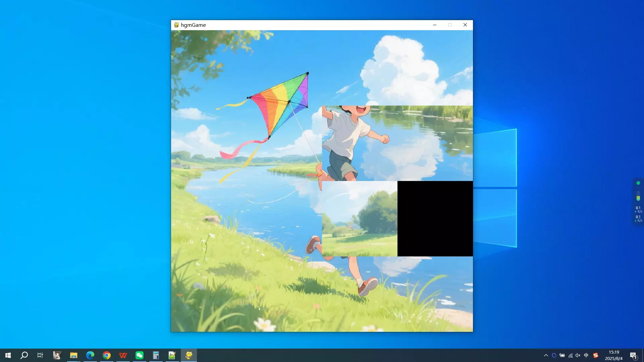Image resolution: width=644 pixels, height=362 pixels.
Task: Toggle the Wi-Fi network flyout
Action: (x=570, y=355)
